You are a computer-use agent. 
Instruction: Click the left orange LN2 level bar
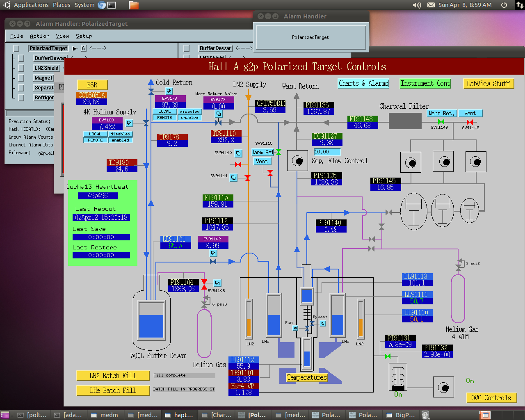pos(249,319)
